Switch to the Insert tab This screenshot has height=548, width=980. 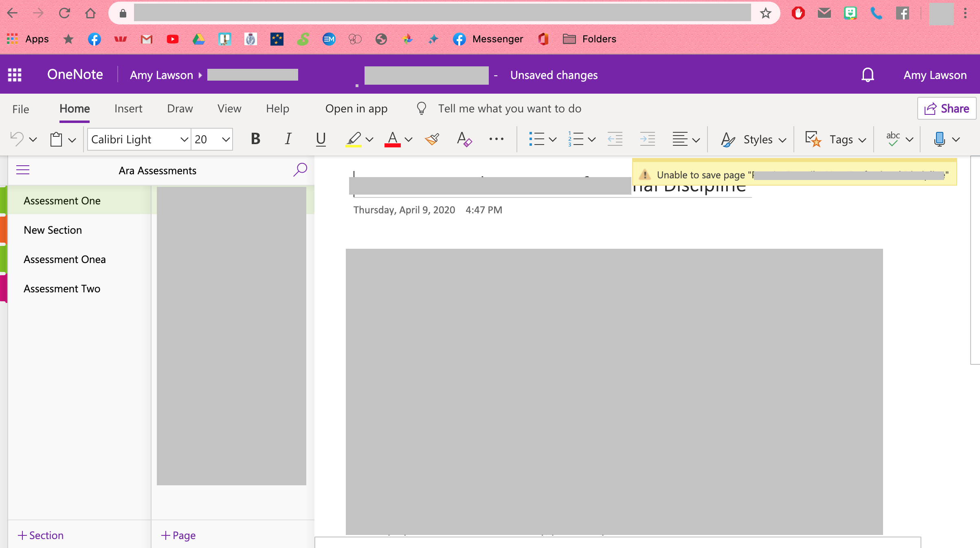click(x=128, y=109)
